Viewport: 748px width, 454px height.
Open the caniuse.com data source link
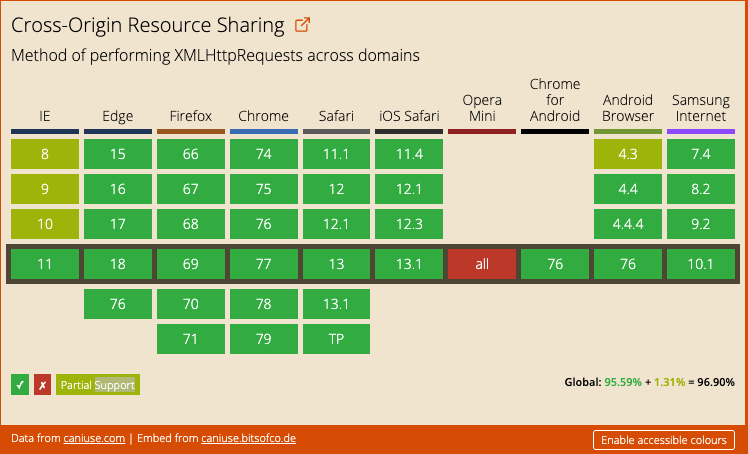coord(94,439)
